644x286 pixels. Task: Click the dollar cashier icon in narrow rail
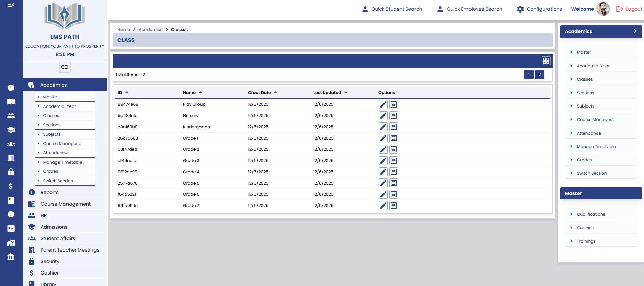click(11, 186)
